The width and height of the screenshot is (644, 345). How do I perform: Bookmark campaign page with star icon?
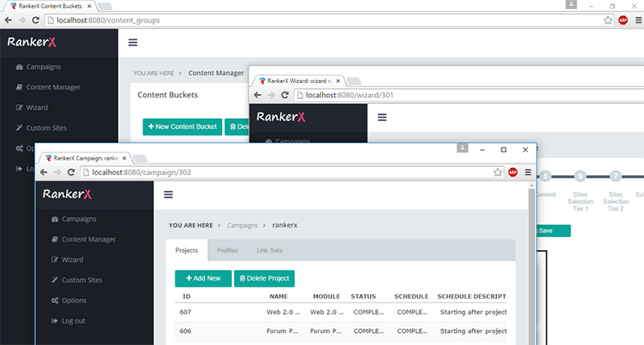497,172
